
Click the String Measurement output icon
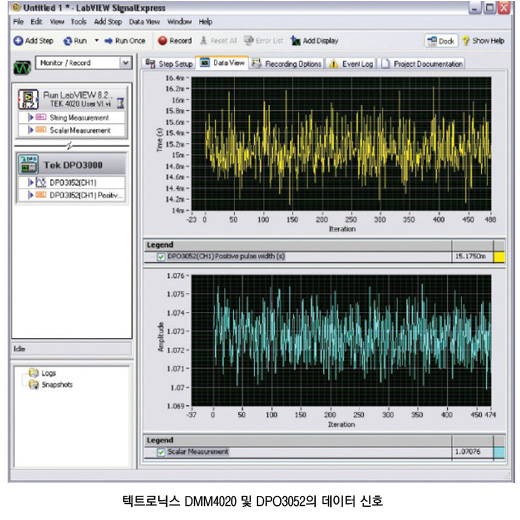(41, 117)
